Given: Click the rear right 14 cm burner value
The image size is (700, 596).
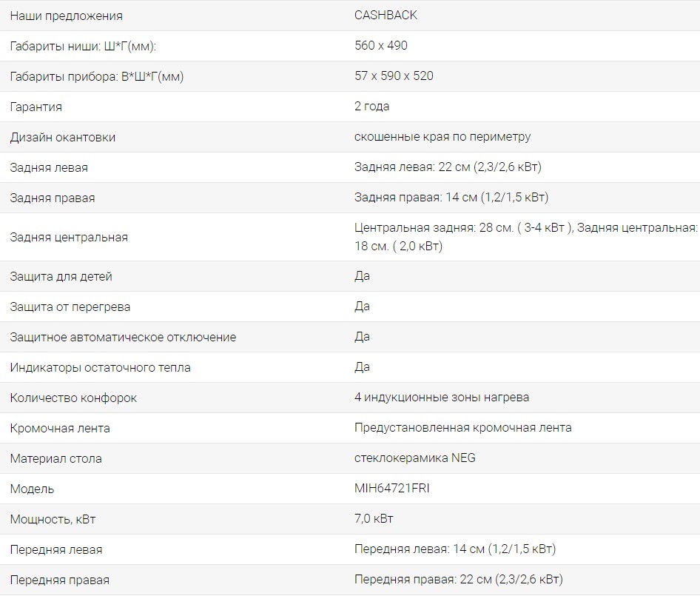Looking at the screenshot, I should (451, 198).
